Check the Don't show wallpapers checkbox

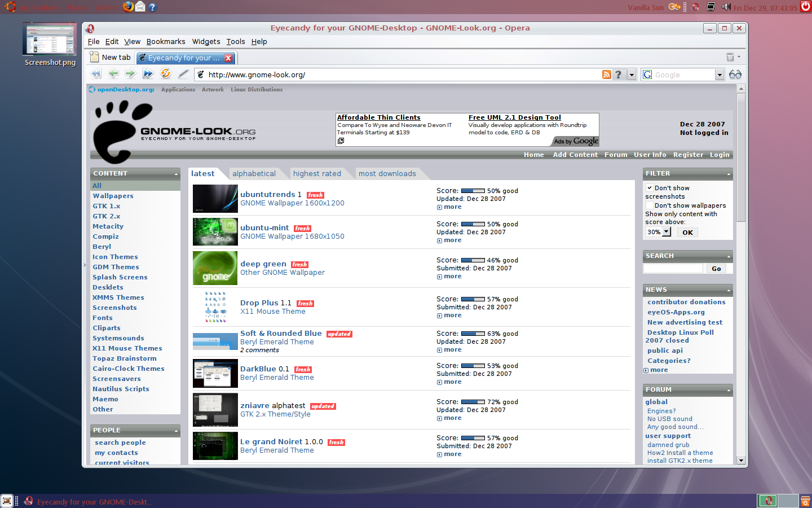649,205
